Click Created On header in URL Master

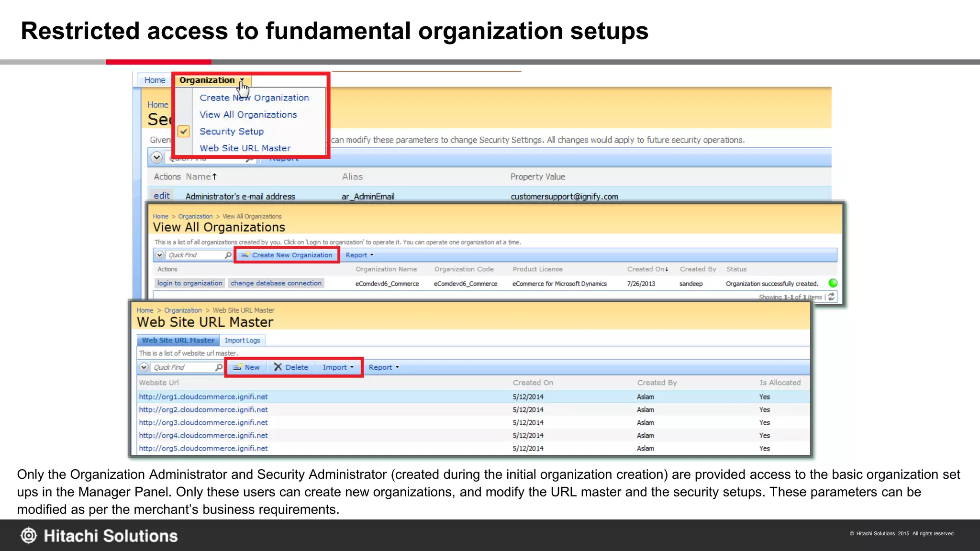(533, 383)
